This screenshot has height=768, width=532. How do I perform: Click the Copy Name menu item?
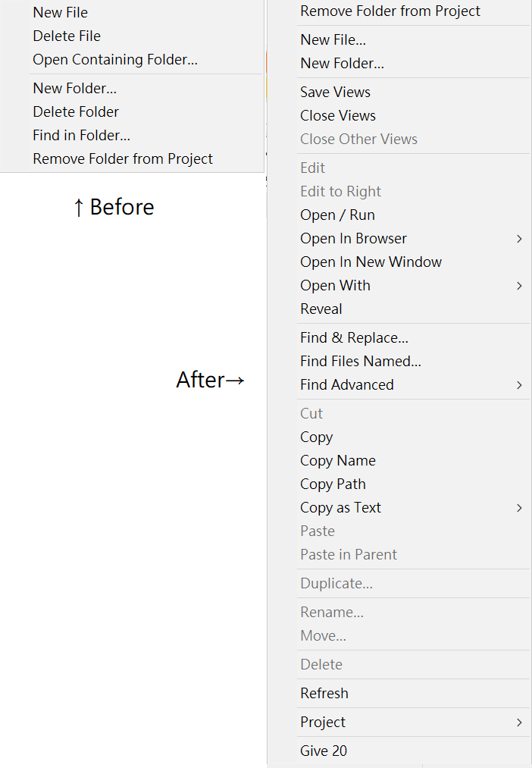(338, 461)
